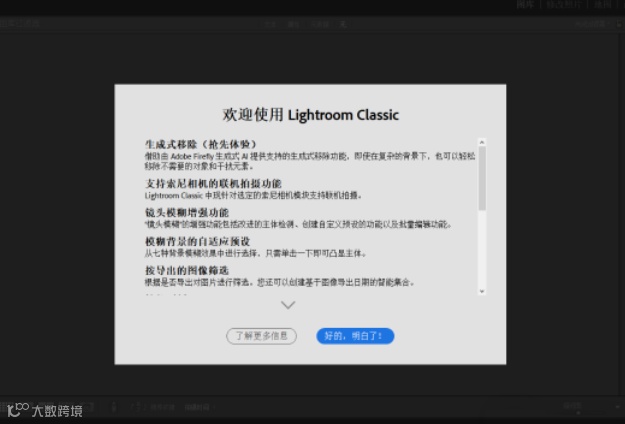Open 了解更多信息 for more details
This screenshot has height=424, width=625.
261,336
